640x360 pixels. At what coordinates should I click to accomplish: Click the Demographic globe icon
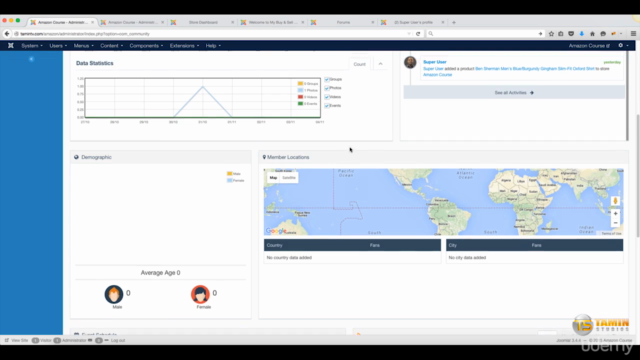76,157
